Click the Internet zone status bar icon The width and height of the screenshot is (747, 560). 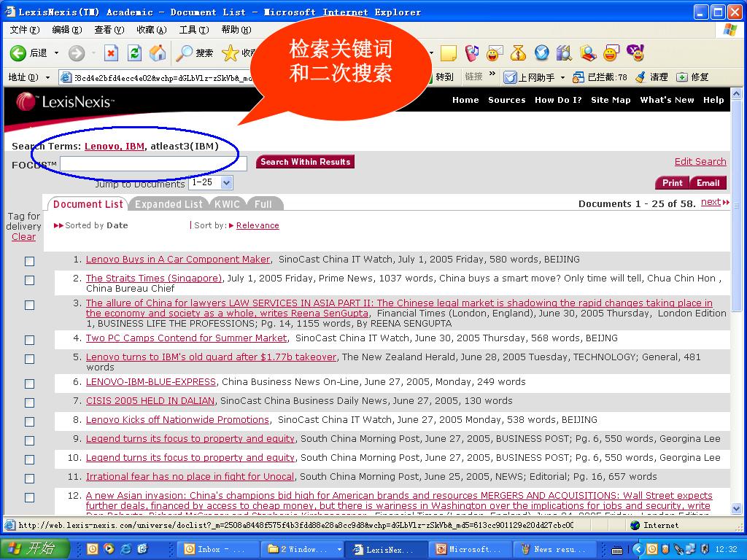click(635, 525)
